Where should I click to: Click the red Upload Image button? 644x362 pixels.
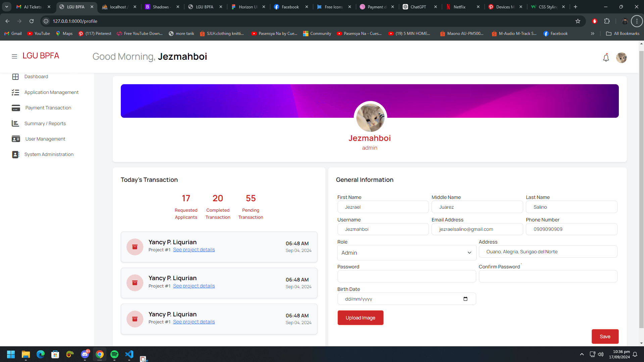click(x=360, y=318)
